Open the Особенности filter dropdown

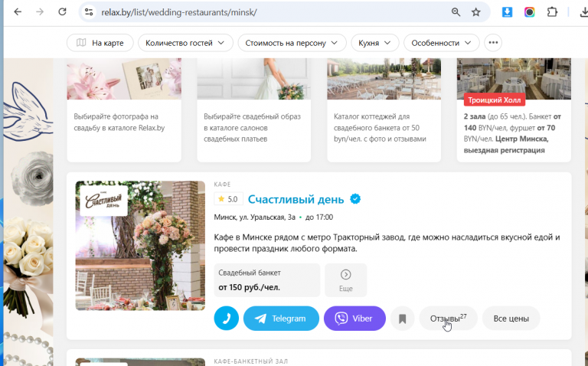pos(441,43)
